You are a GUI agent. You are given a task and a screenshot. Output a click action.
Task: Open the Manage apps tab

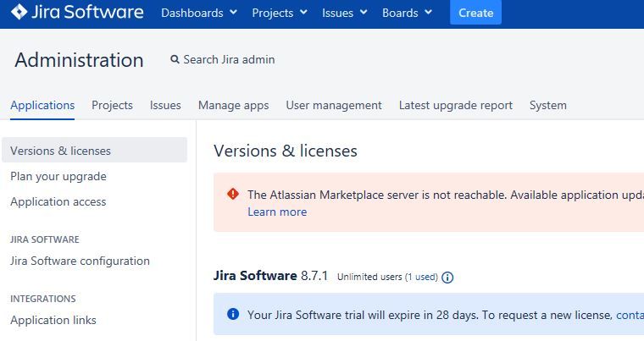[x=233, y=106]
